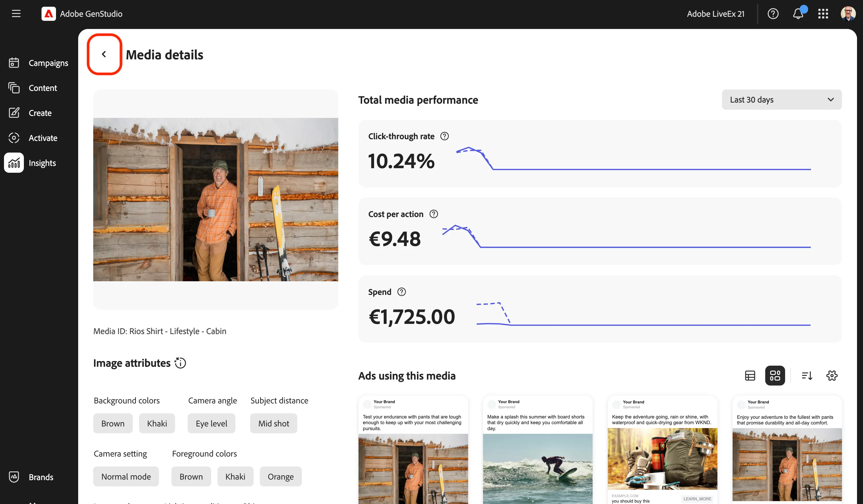Select the Normal mode tag

coord(126,477)
